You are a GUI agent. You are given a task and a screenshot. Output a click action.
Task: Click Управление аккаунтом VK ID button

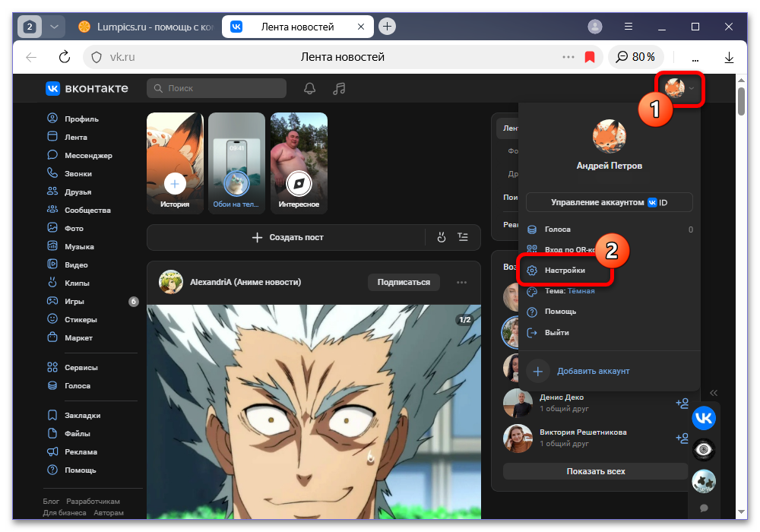click(x=610, y=202)
